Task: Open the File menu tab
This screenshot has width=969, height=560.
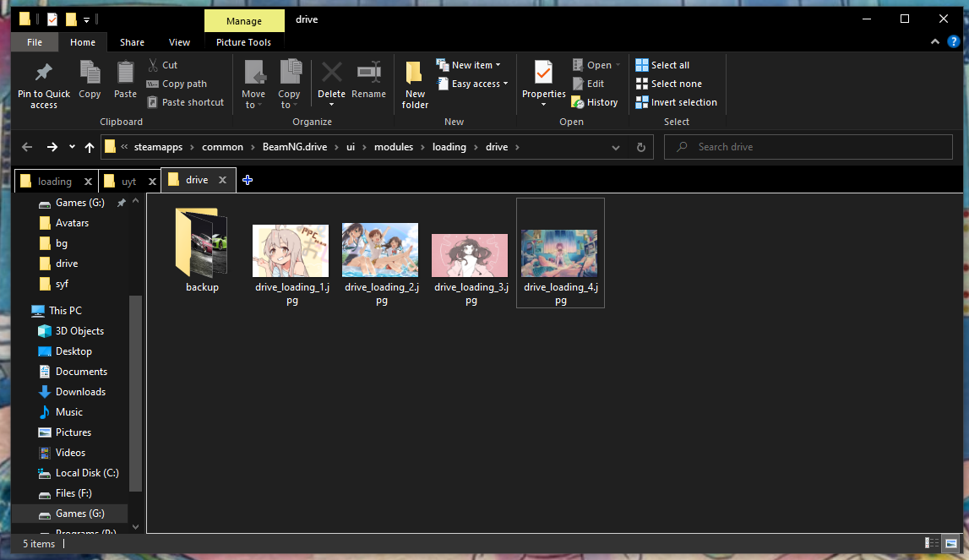Action: point(35,42)
